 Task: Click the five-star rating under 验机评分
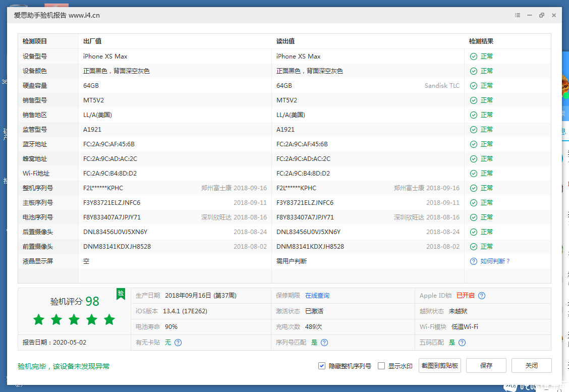point(74,320)
